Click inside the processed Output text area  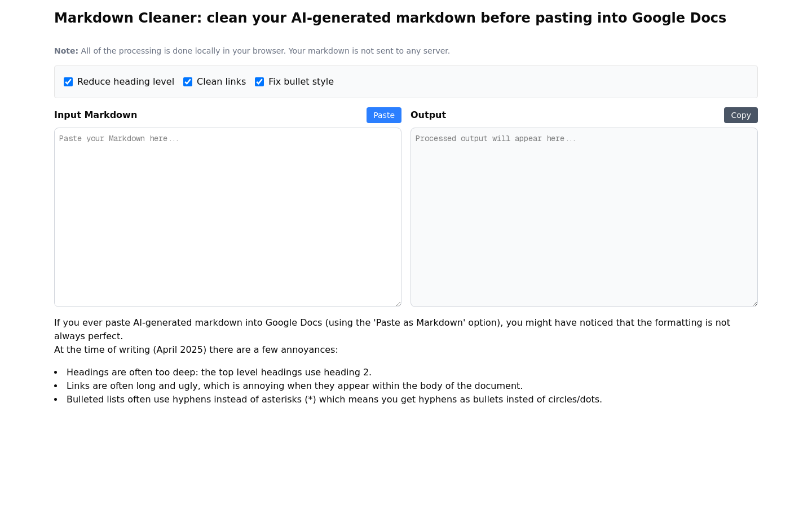point(584,217)
